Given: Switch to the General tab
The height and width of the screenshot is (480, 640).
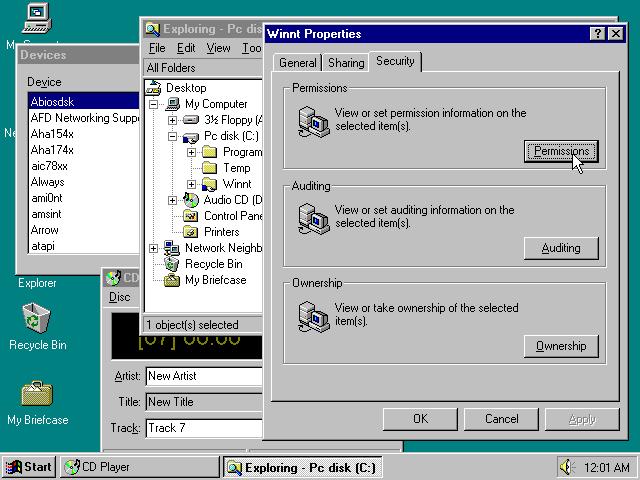Looking at the screenshot, I should click(298, 63).
